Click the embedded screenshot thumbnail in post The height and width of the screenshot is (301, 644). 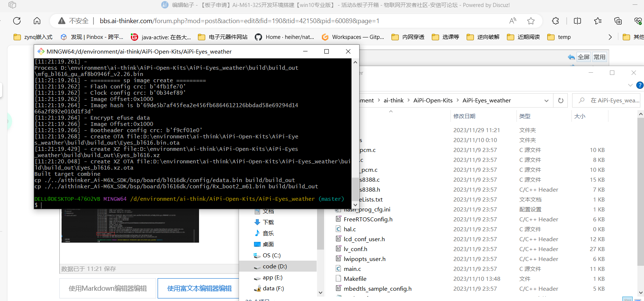pos(130,226)
